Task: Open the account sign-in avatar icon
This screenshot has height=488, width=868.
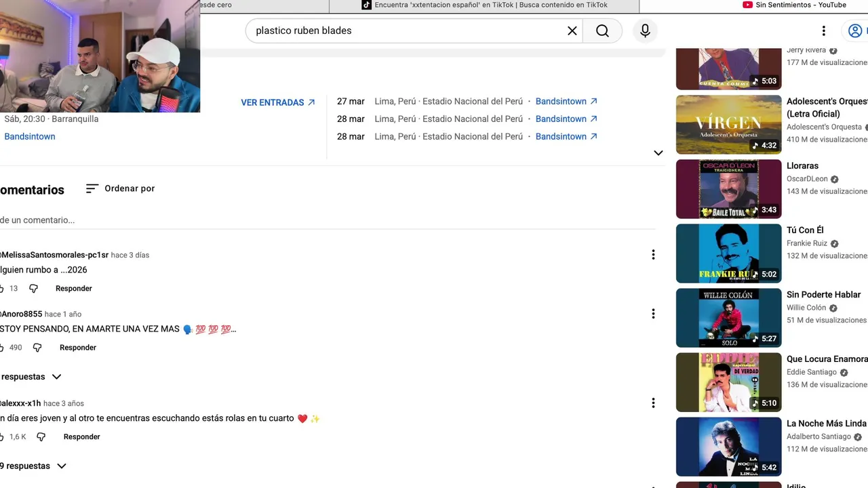Action: tap(856, 30)
